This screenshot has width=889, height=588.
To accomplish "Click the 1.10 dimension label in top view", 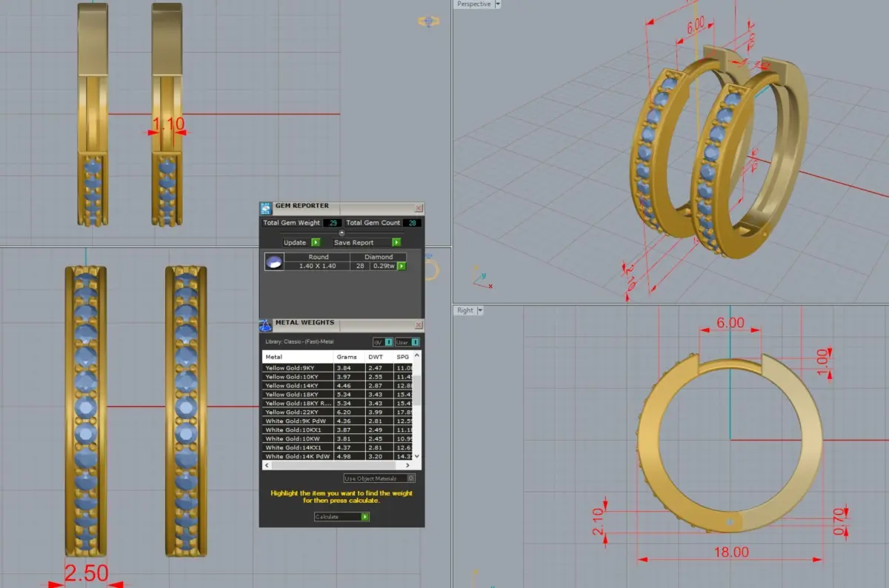I will (x=168, y=124).
